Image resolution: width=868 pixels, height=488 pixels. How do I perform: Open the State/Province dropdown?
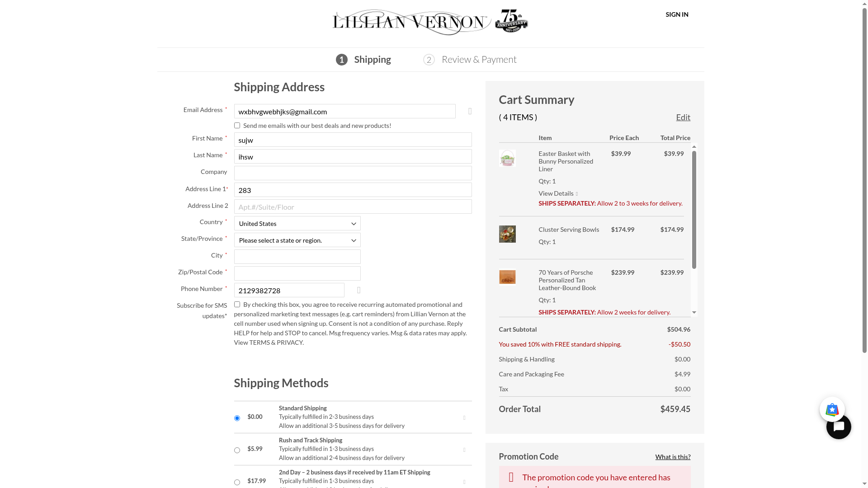click(x=297, y=240)
